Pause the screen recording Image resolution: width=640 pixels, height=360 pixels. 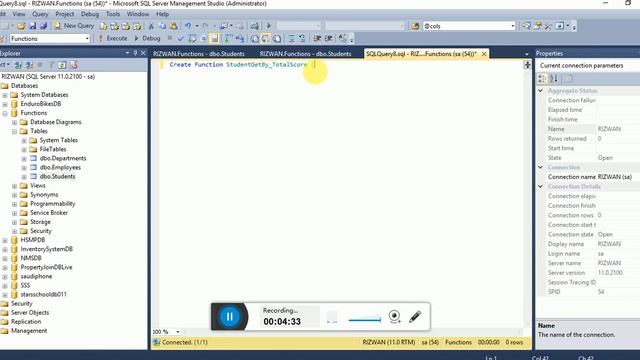229,316
